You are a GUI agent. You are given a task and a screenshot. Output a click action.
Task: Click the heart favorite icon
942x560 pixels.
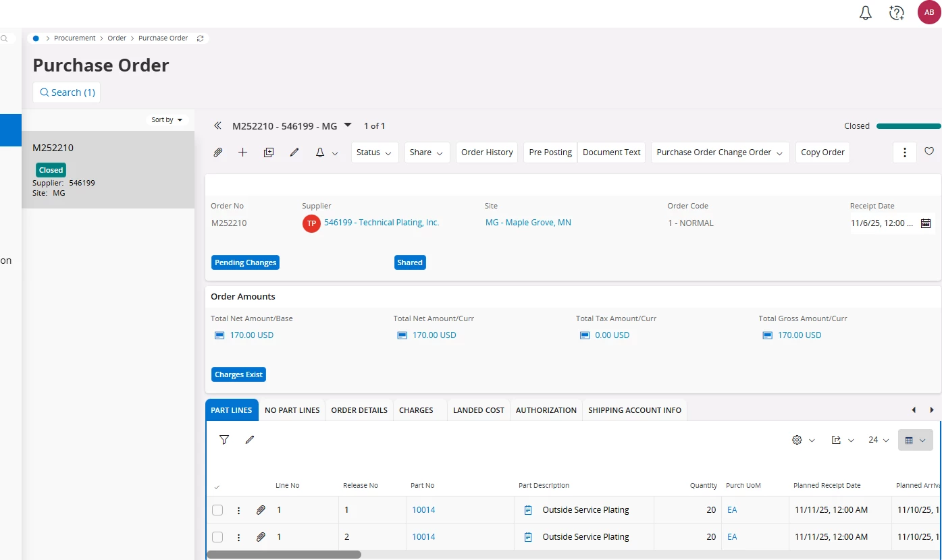(x=929, y=152)
